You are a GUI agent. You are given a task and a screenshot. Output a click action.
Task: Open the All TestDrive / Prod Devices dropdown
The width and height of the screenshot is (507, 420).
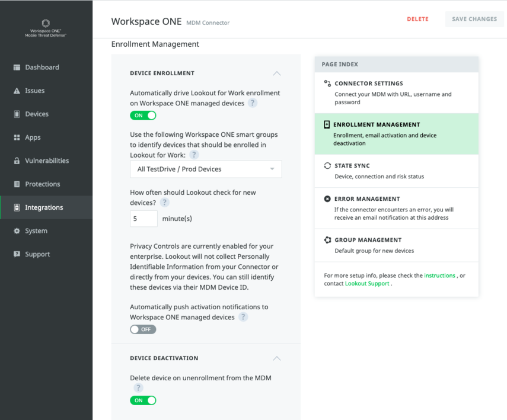tap(206, 169)
